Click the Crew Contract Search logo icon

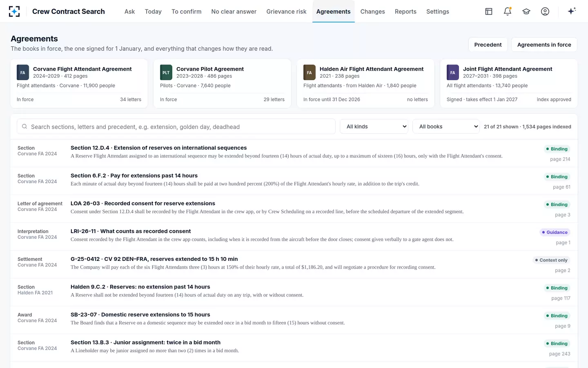(x=14, y=11)
